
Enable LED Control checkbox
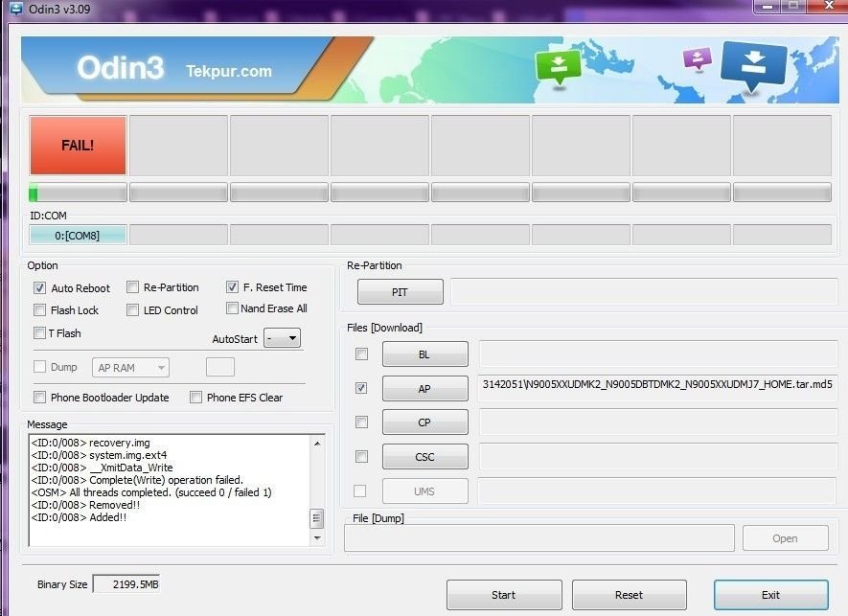(132, 309)
